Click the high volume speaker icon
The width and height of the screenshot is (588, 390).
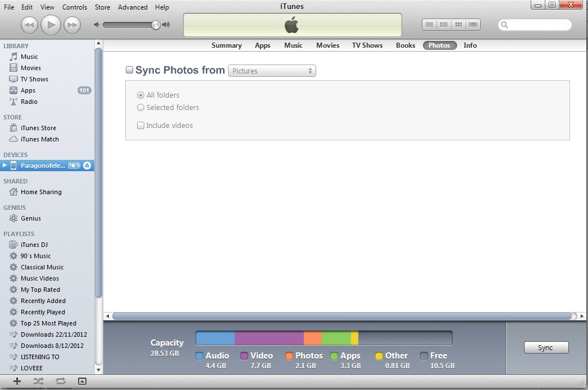166,25
